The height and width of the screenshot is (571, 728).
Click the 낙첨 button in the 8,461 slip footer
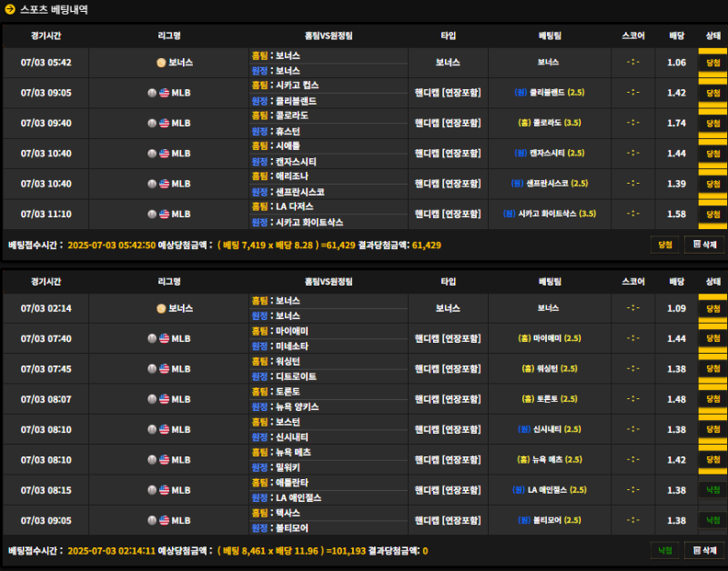(x=665, y=551)
